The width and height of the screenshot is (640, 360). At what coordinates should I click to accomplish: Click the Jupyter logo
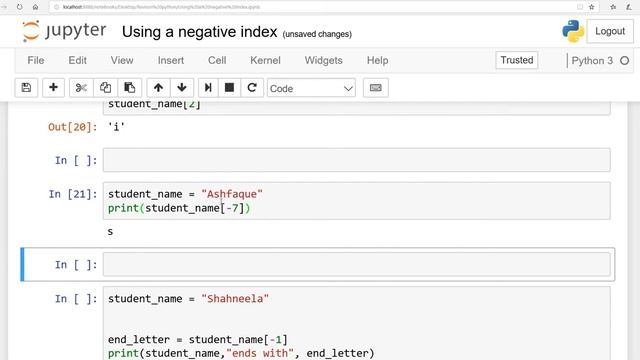[x=64, y=31]
